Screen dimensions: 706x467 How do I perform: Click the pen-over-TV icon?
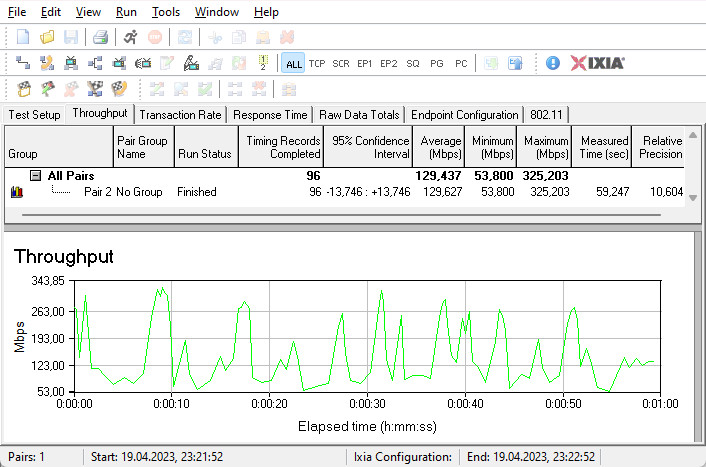pyautogui.click(x=191, y=63)
